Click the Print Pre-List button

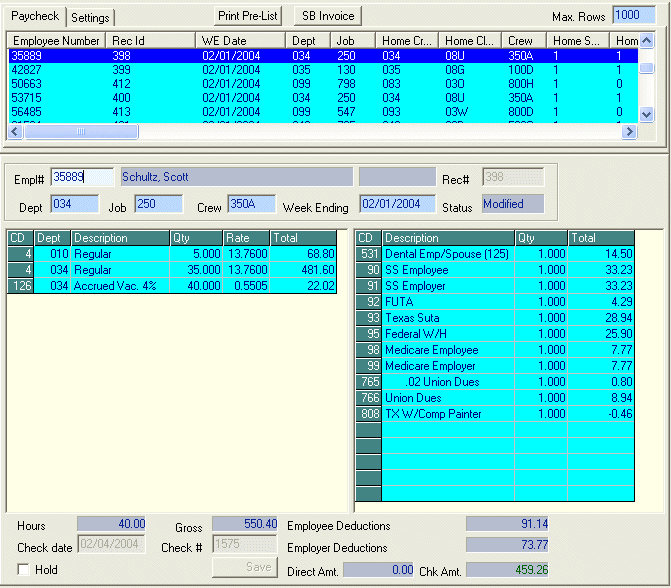pyautogui.click(x=248, y=16)
